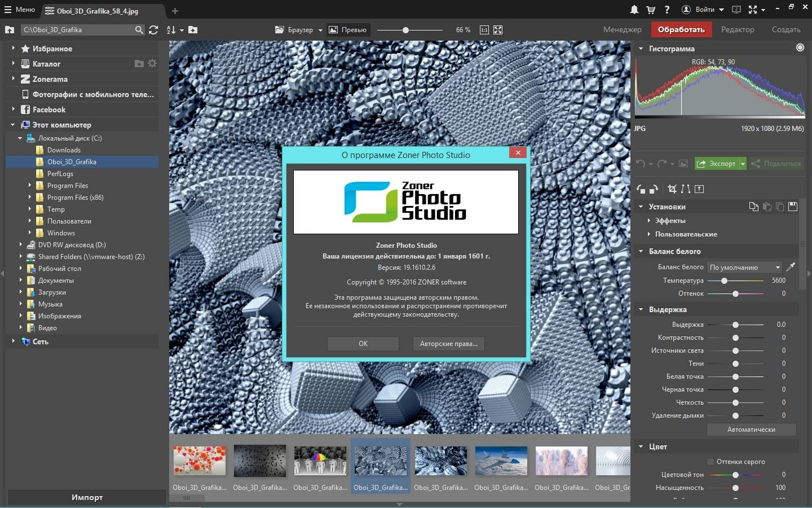Screen dimensions: 812x508
Task: Switch to Создать module
Action: pyautogui.click(x=786, y=29)
